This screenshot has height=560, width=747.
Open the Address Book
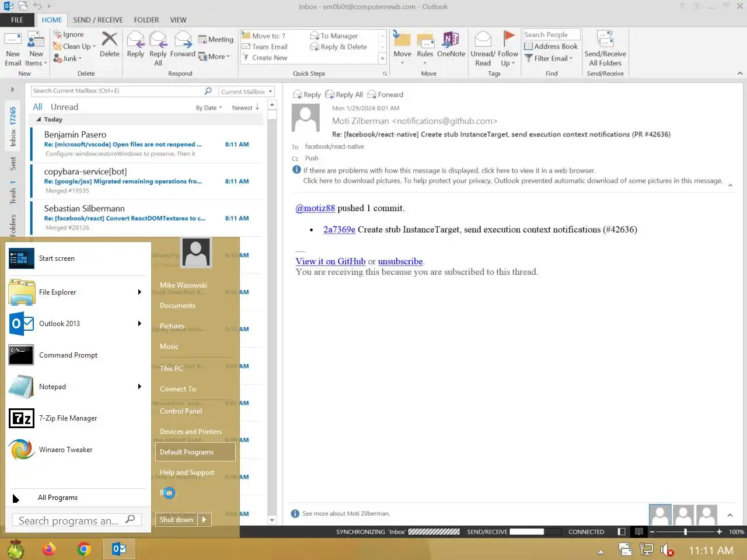pos(551,46)
